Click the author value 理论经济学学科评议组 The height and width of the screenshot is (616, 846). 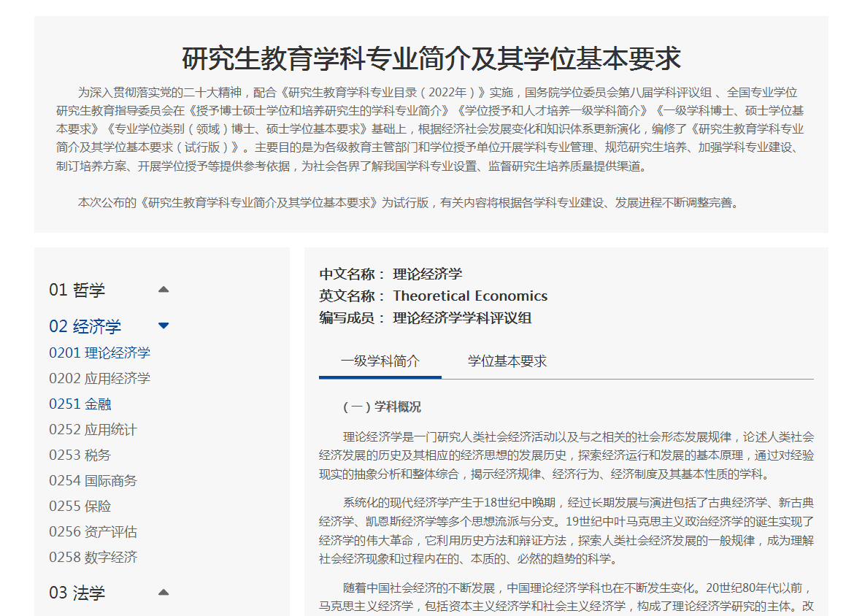(462, 317)
